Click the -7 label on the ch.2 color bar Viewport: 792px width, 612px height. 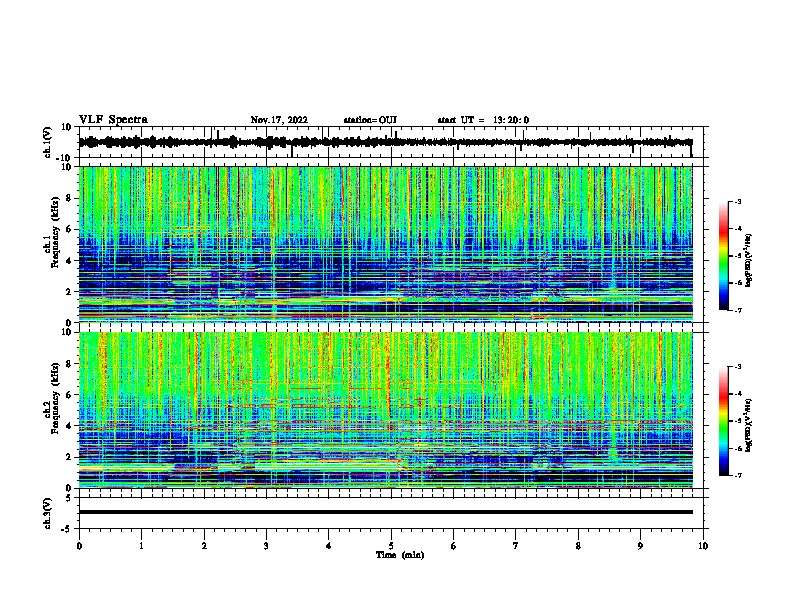click(x=737, y=475)
